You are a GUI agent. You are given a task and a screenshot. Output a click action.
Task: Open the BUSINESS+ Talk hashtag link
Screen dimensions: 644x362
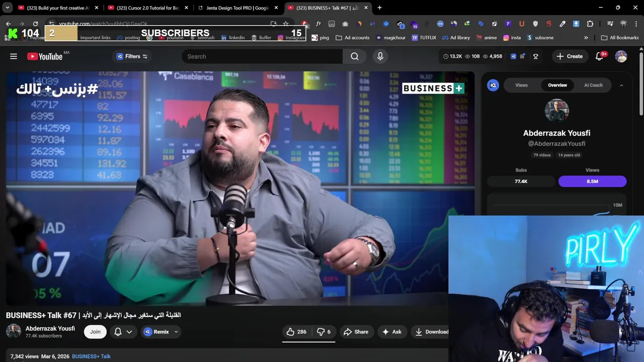pos(91,356)
